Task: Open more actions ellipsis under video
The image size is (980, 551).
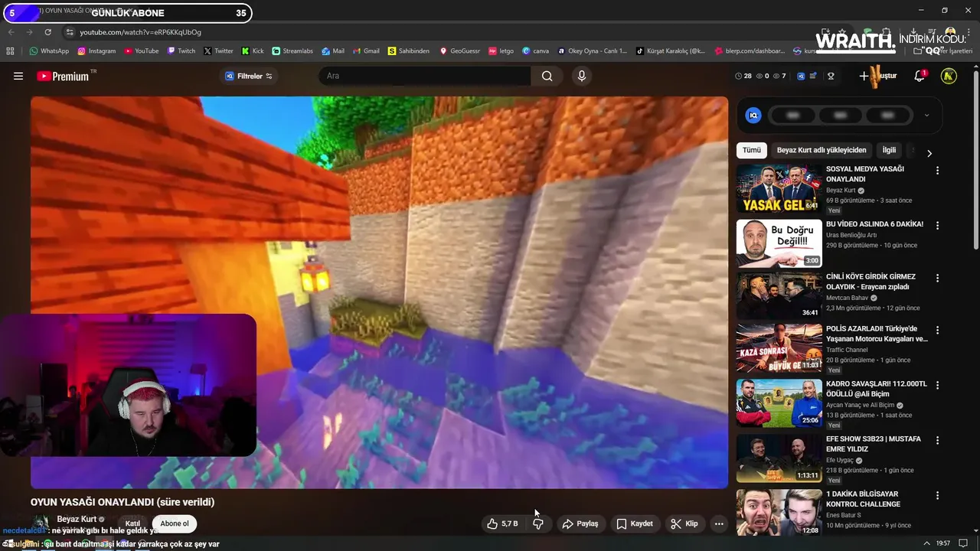Action: pos(718,523)
